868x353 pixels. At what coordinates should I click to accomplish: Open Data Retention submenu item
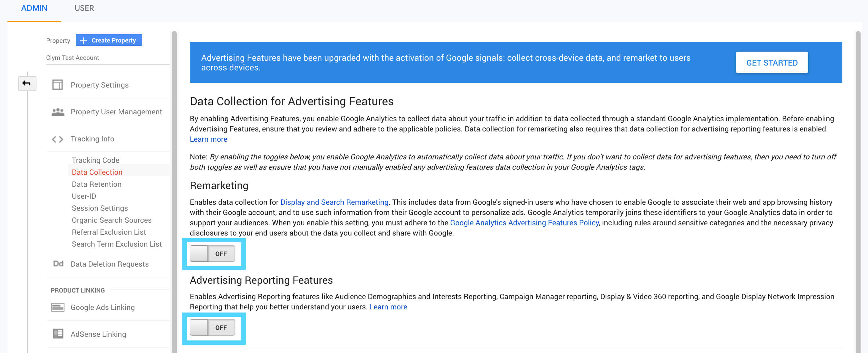click(96, 184)
